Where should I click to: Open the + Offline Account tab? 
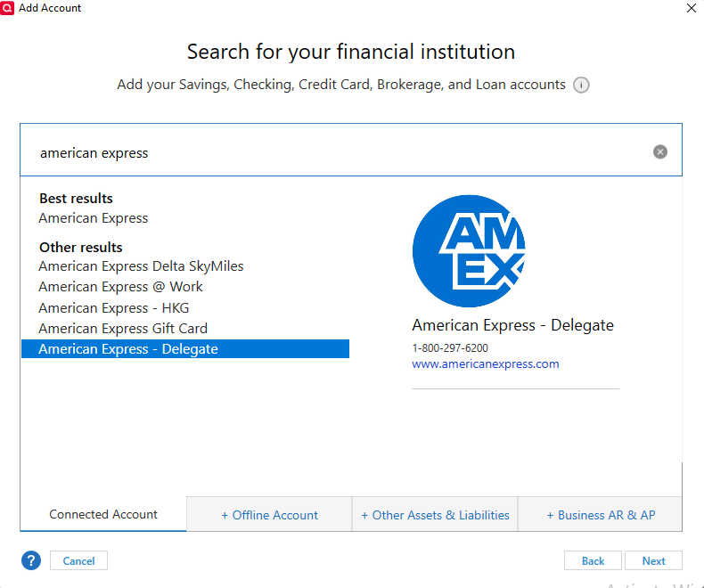click(x=269, y=515)
